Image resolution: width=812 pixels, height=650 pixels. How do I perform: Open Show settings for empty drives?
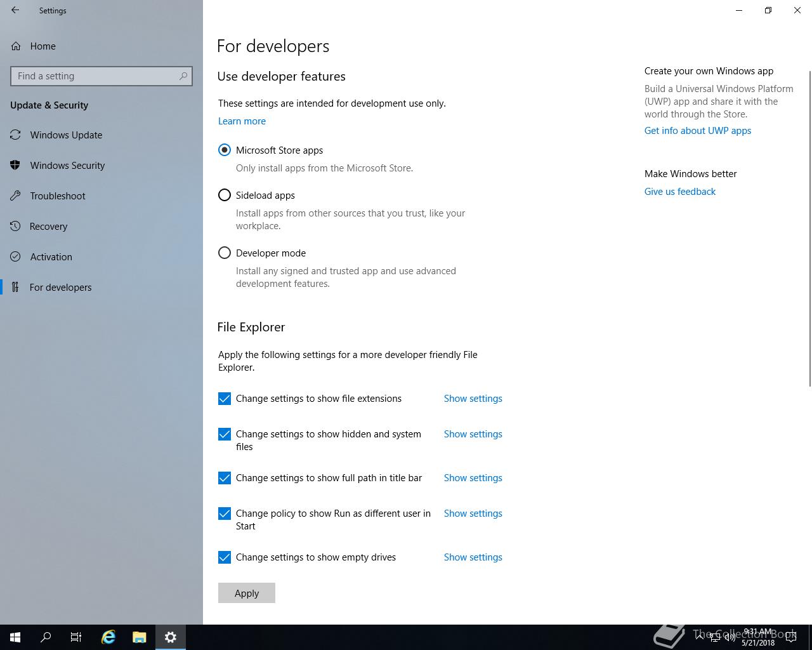pyautogui.click(x=473, y=557)
